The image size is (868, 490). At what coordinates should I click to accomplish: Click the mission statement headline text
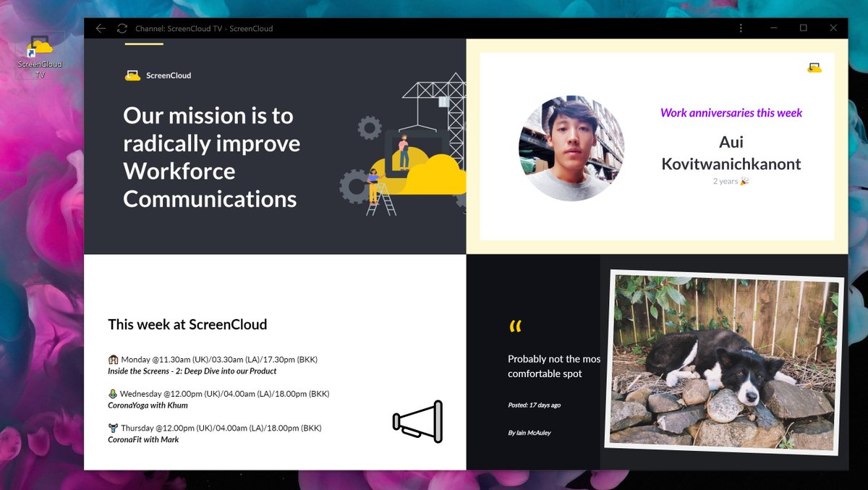(210, 156)
